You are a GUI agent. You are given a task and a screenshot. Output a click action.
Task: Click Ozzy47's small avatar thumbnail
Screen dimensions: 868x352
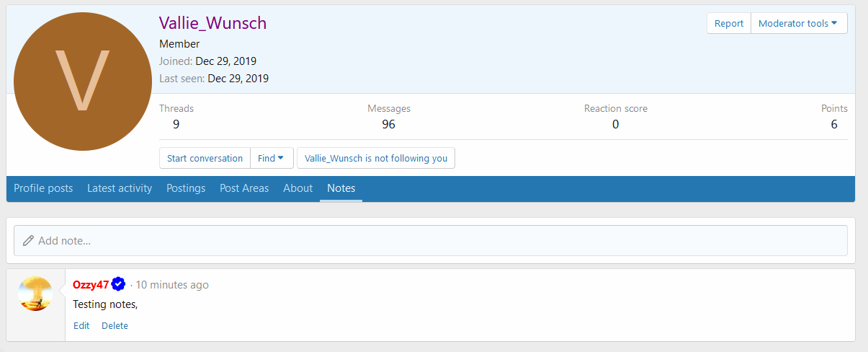(x=35, y=294)
